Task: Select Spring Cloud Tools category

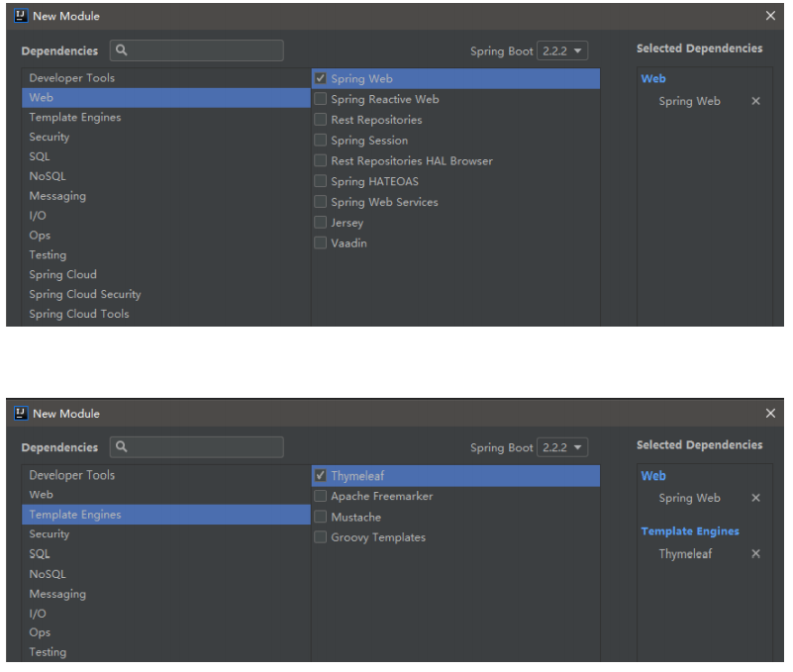Action: tap(166, 314)
